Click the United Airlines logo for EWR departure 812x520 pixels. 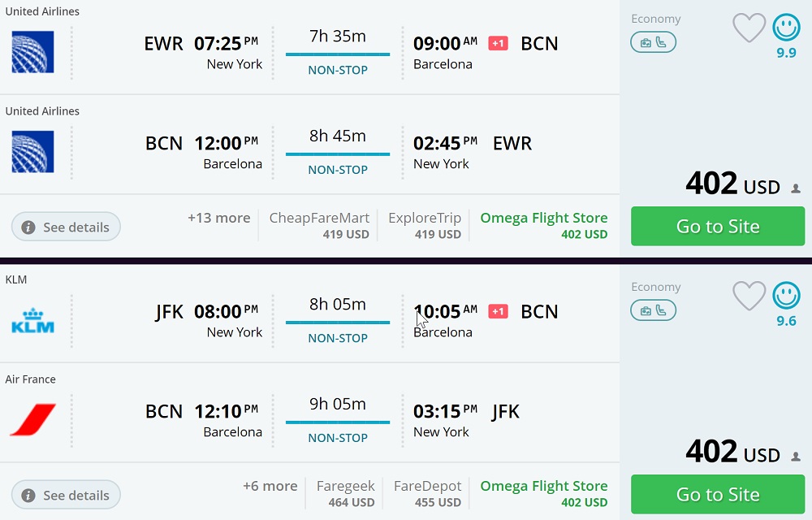click(x=32, y=52)
